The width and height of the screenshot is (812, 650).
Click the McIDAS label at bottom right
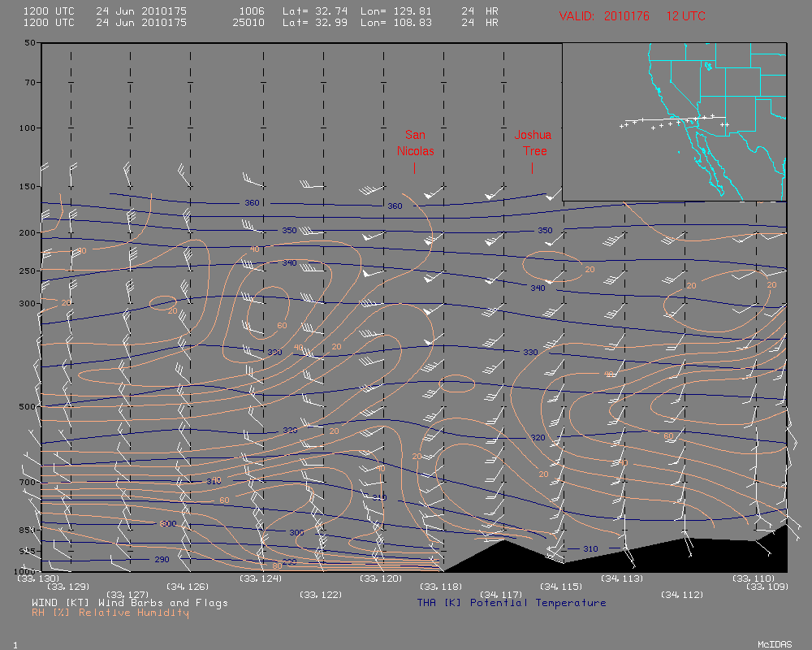(775, 644)
